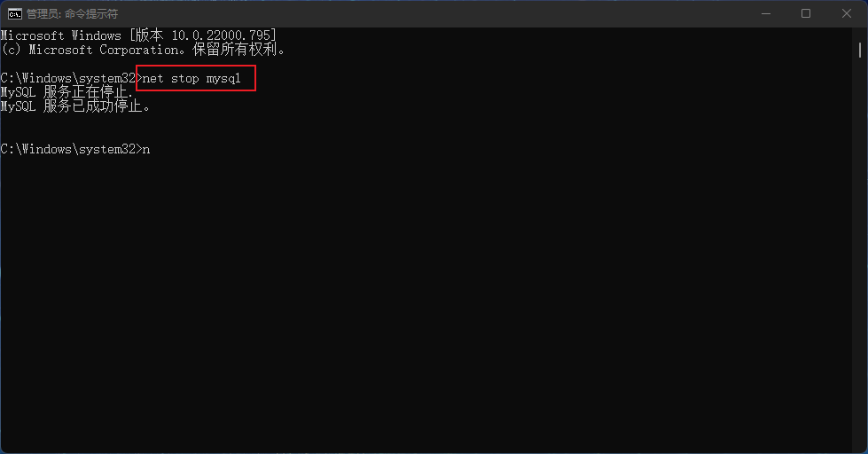Click the 保留所有权利 text

tap(234, 50)
